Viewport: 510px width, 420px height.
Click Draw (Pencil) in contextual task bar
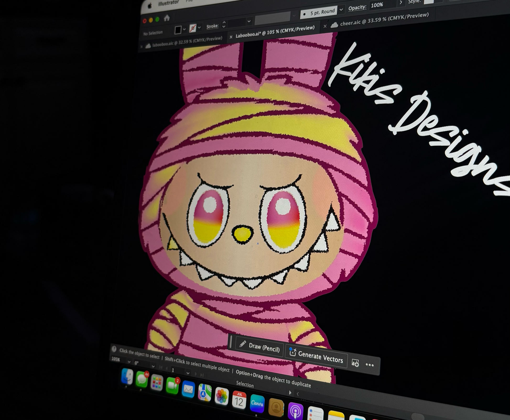click(x=260, y=347)
